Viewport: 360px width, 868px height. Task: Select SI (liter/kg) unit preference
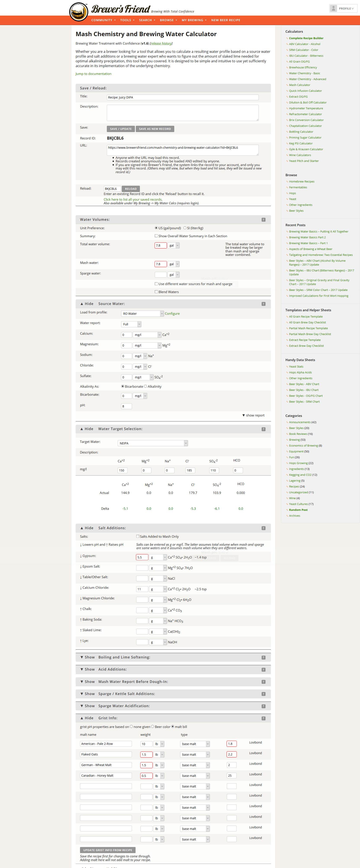185,228
